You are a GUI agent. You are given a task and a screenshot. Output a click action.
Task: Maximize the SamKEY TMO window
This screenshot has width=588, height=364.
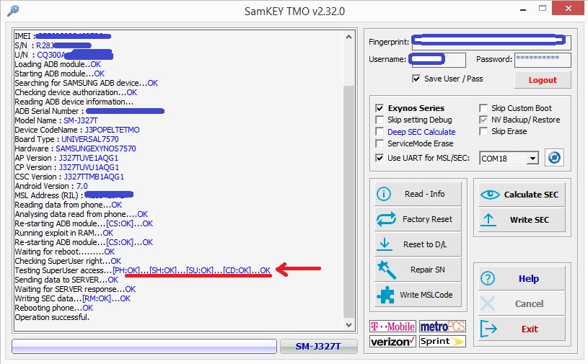pyautogui.click(x=543, y=8)
